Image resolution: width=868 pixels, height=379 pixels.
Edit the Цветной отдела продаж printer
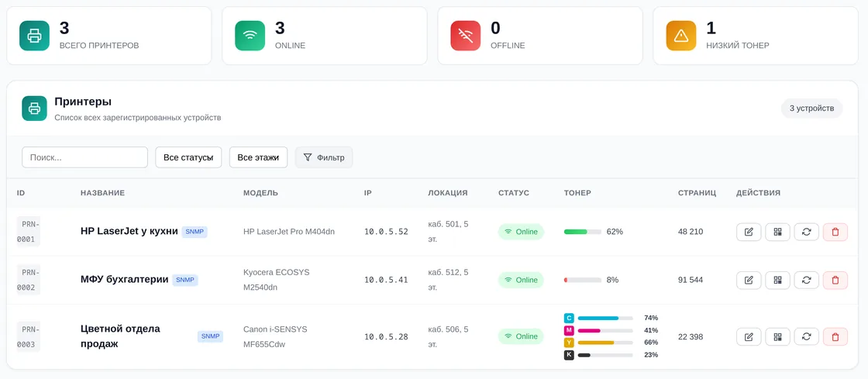coord(749,336)
